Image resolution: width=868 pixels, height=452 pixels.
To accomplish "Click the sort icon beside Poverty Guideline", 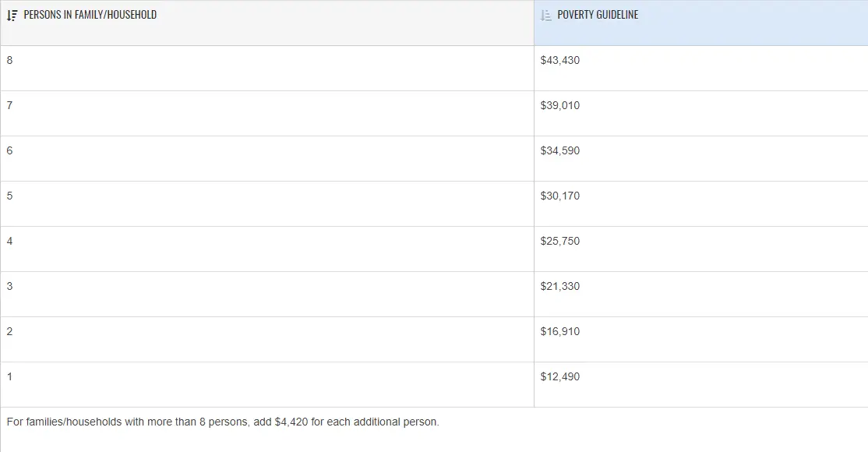I will [545, 15].
